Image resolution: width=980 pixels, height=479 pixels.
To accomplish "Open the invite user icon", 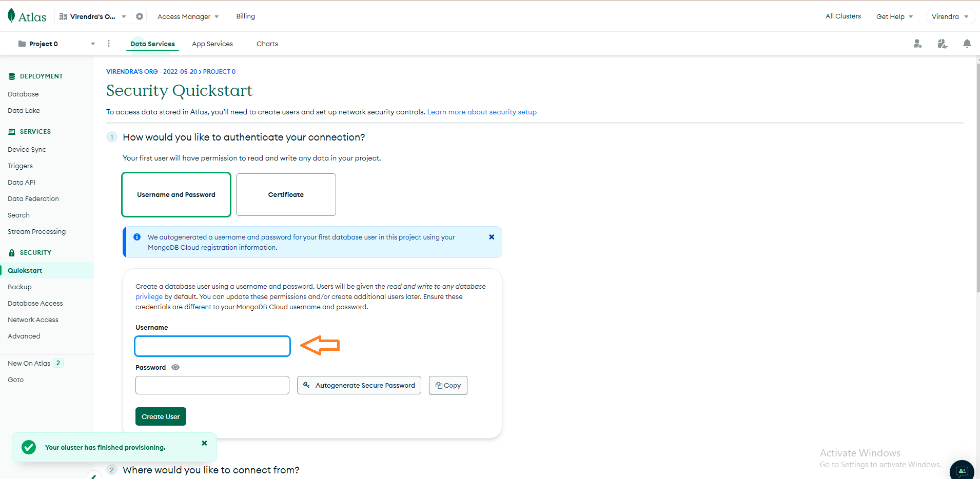I will (917, 44).
